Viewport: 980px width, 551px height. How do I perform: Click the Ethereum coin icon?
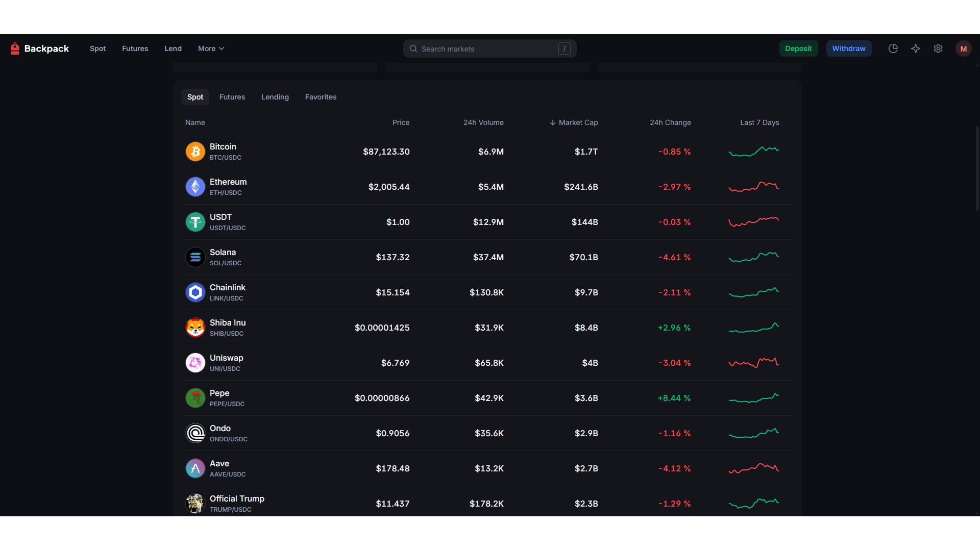pos(195,187)
